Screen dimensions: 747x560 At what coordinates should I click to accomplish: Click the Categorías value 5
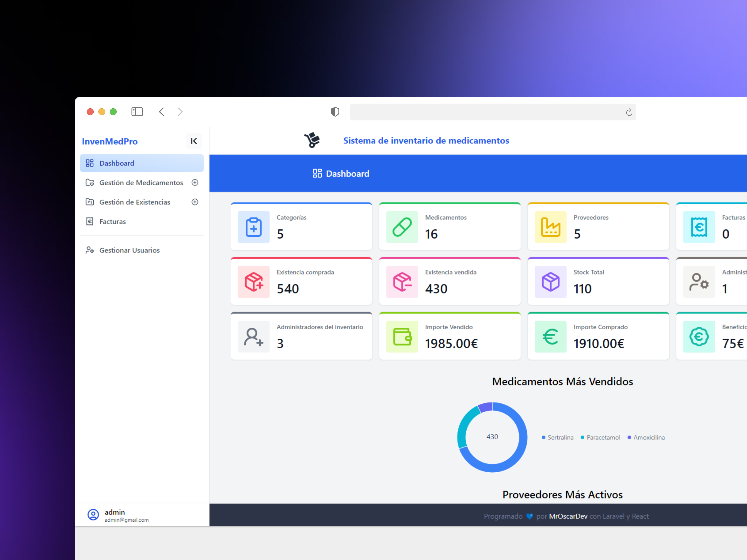[280, 234]
